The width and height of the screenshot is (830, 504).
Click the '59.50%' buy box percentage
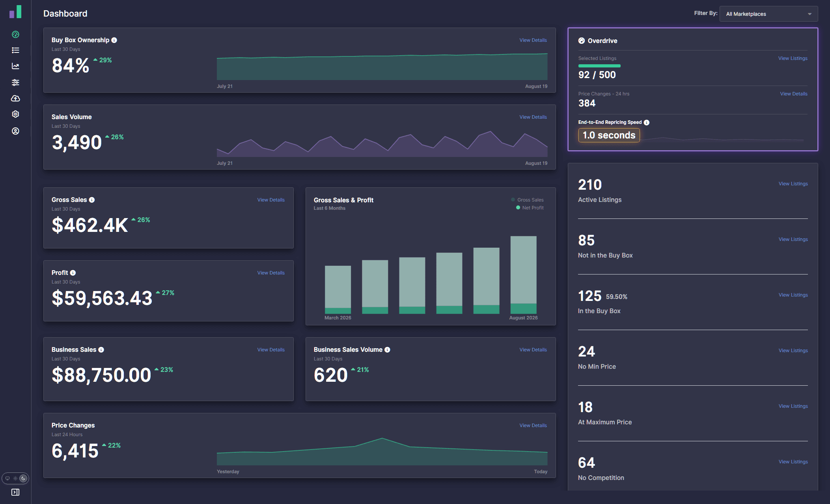click(x=616, y=297)
